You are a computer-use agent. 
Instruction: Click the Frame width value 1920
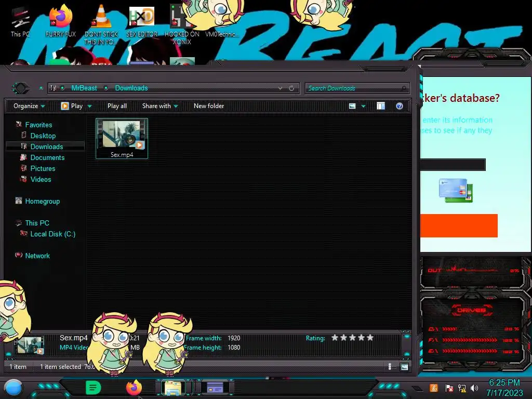click(234, 338)
